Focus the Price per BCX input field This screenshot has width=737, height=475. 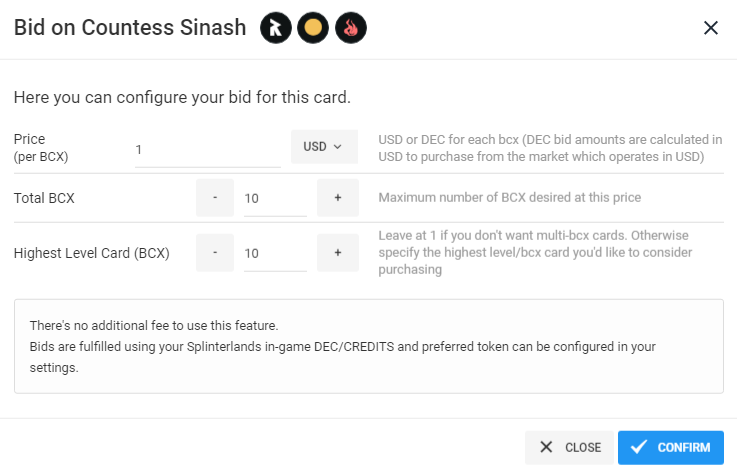[208, 150]
